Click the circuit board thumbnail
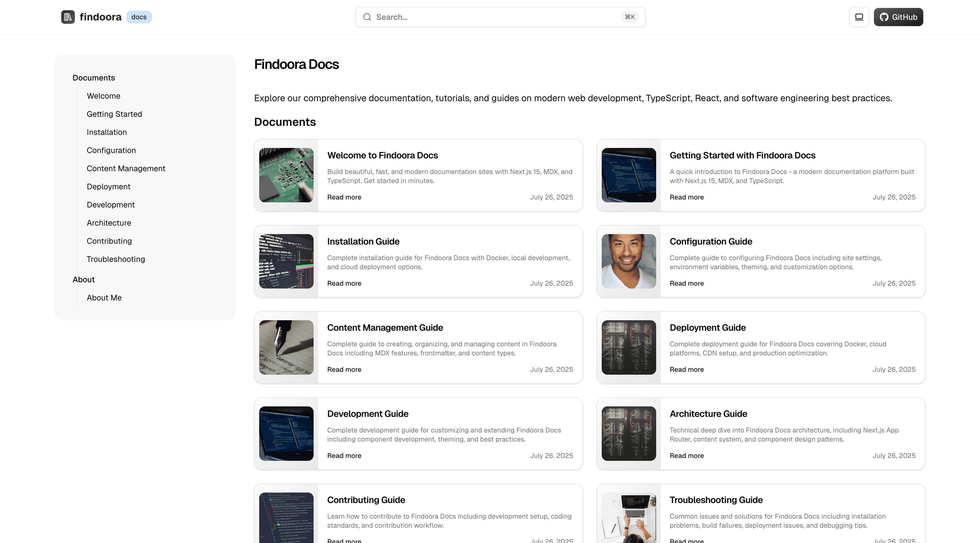 (286, 175)
